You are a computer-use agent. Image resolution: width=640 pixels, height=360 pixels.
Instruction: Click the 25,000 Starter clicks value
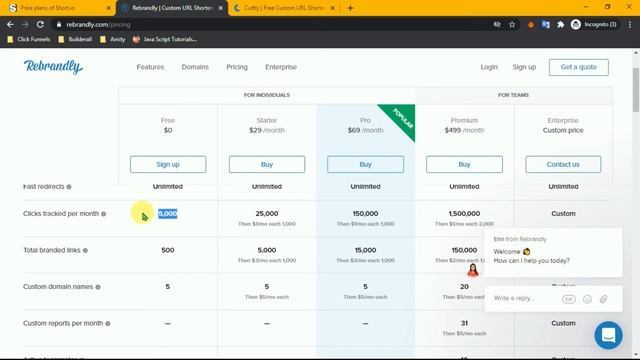267,213
